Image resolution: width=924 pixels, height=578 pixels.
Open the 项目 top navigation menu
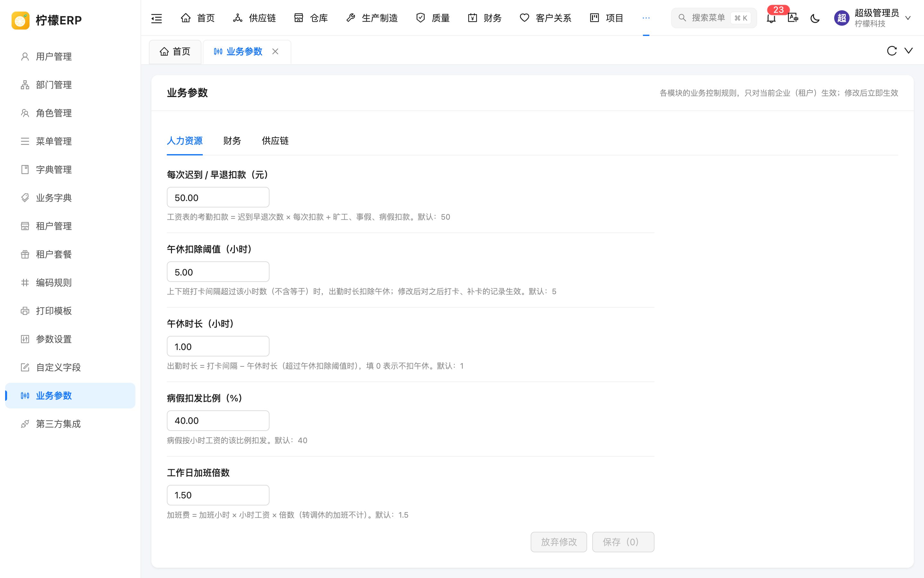[x=606, y=18]
